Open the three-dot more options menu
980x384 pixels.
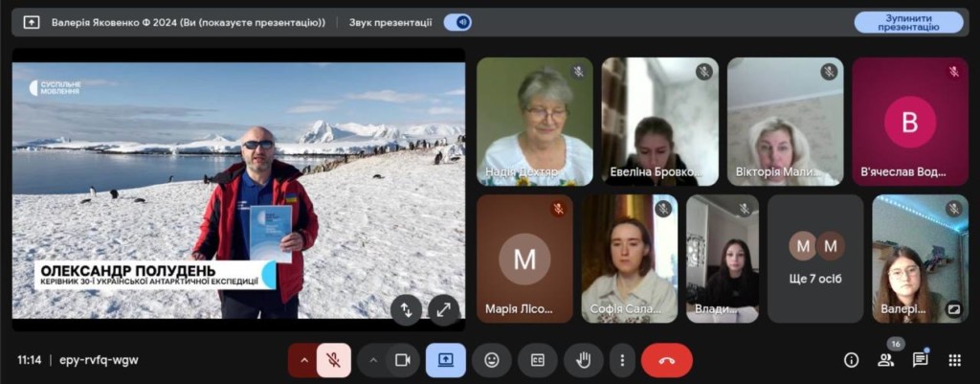pos(622,360)
